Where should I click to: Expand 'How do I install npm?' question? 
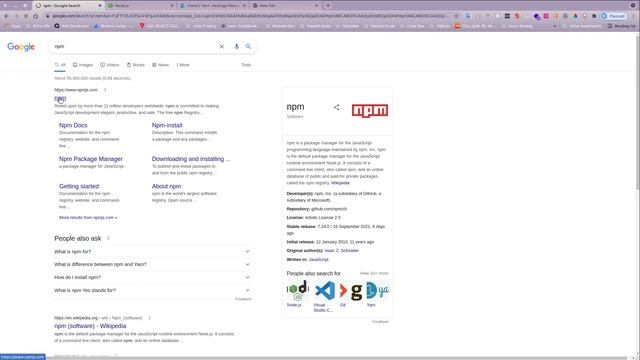tap(152, 278)
